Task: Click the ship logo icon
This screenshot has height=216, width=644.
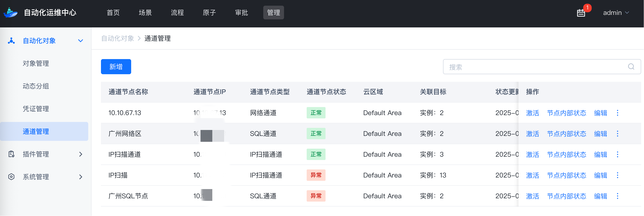Action: pyautogui.click(x=11, y=13)
